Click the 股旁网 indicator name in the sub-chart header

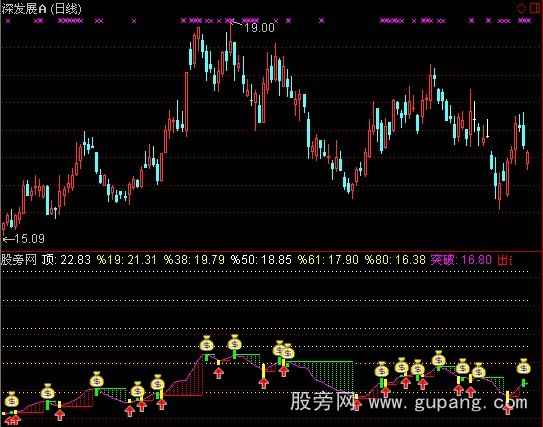pyautogui.click(x=19, y=259)
